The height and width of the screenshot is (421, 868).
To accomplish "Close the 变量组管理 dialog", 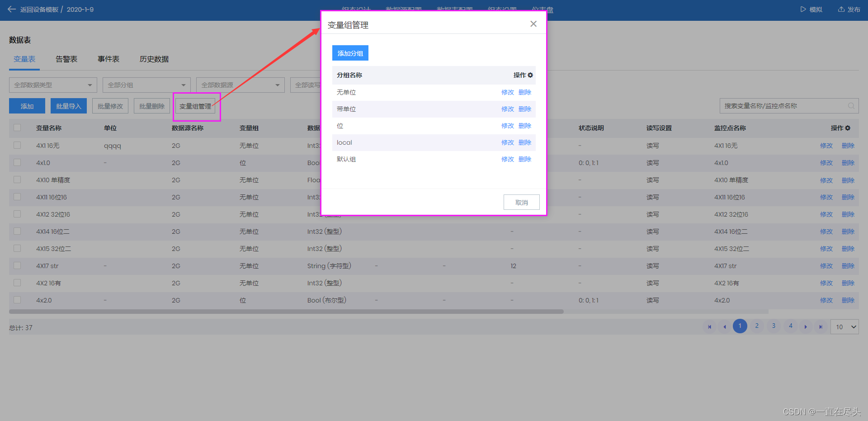I will pyautogui.click(x=533, y=24).
